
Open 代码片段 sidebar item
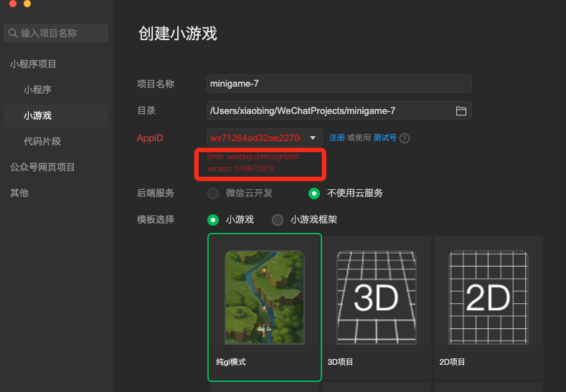[x=42, y=141]
